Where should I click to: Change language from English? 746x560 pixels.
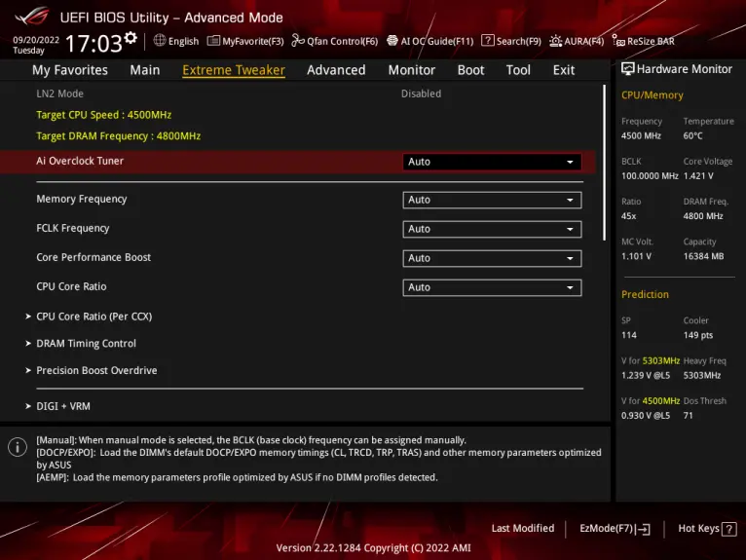(x=176, y=41)
